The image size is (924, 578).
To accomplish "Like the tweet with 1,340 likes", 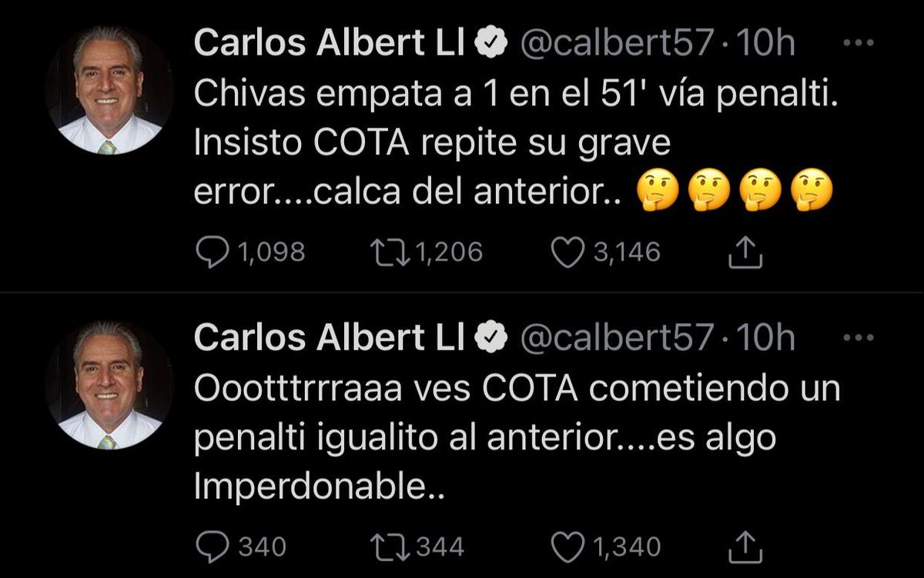I will 568,546.
